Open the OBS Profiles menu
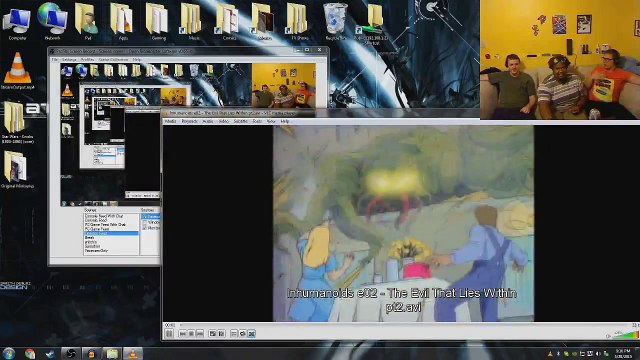 (x=87, y=60)
